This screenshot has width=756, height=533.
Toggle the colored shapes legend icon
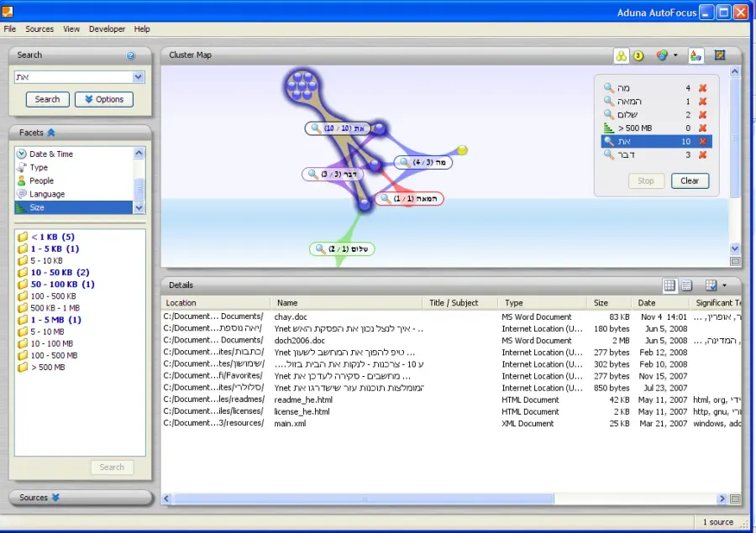[696, 56]
